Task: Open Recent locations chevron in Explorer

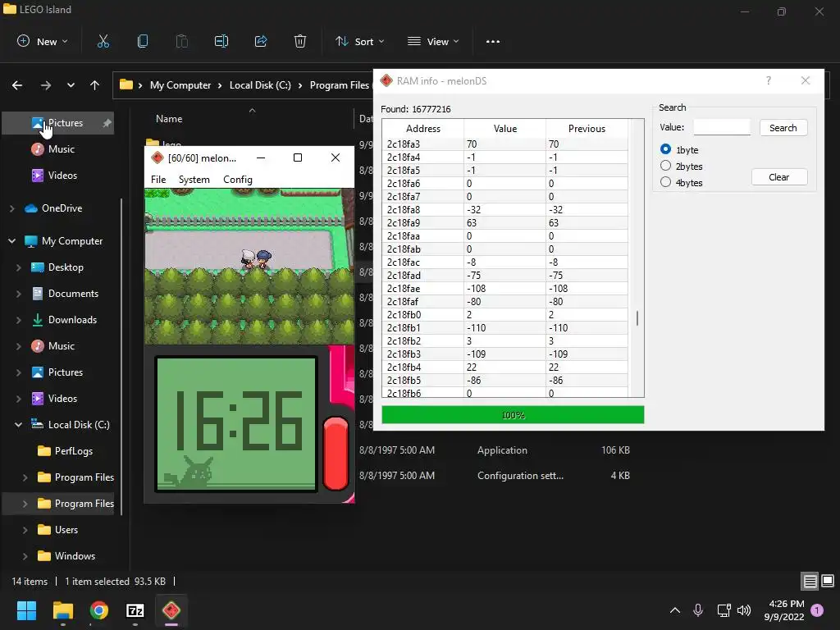Action: coord(71,85)
